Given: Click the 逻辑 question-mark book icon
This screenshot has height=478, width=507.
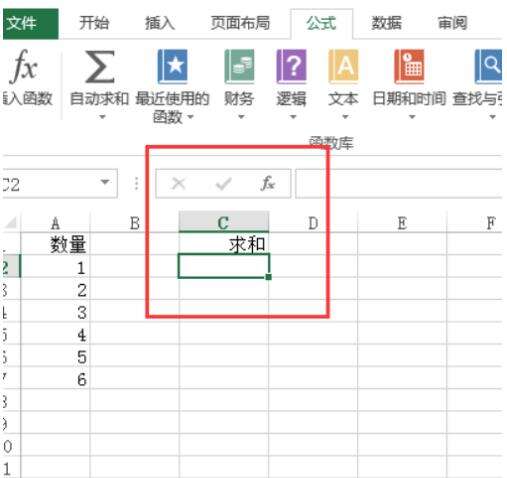Looking at the screenshot, I should tap(291, 67).
